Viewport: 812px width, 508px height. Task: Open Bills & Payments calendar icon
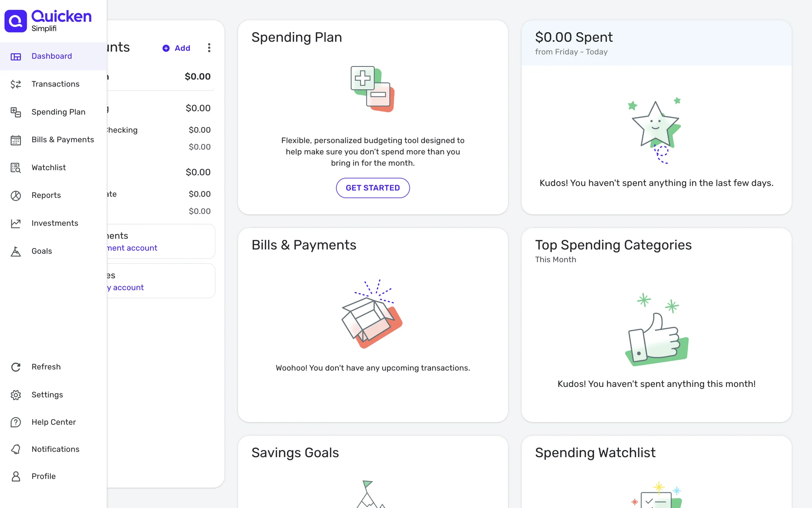pyautogui.click(x=16, y=140)
